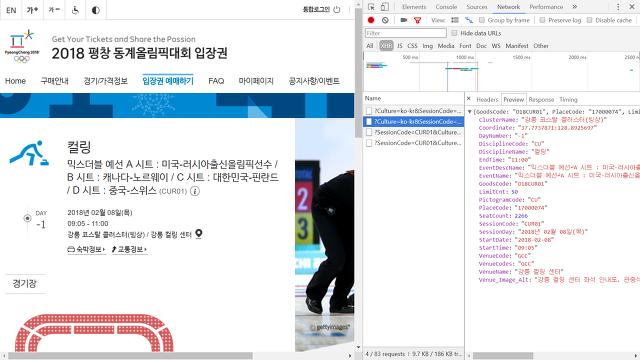Check the last ?SessionCode=CUR01 request checkbox
Image resolution: width=640 pixels, height=360 pixels.
369,143
